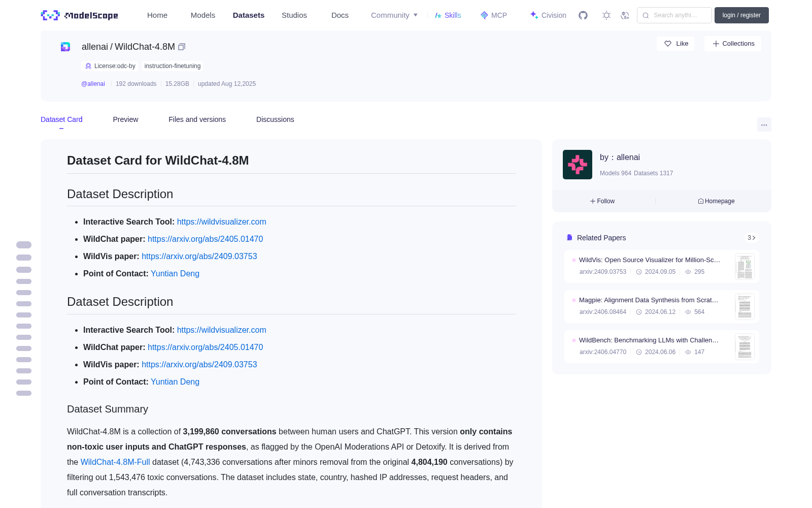
Task: Open the Skills page in navbar
Action: pyautogui.click(x=448, y=15)
